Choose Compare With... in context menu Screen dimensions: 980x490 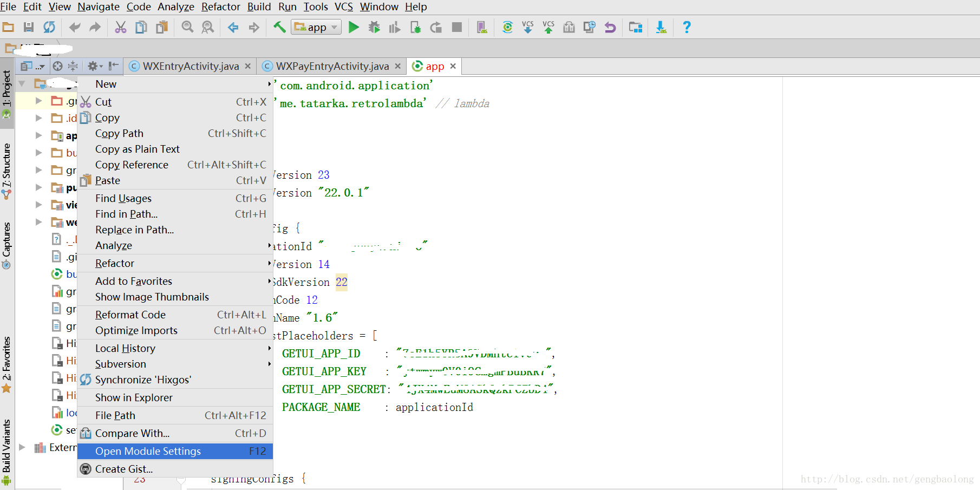click(175, 433)
